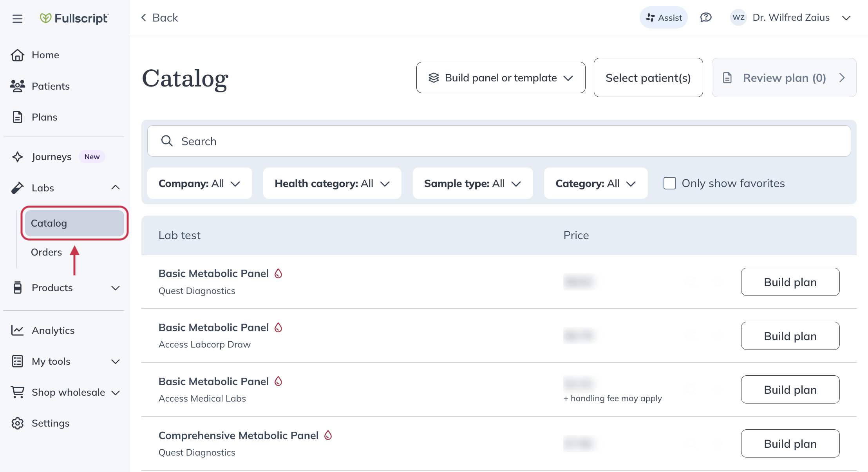
Task: Open the Company filter dropdown
Action: [x=199, y=183]
